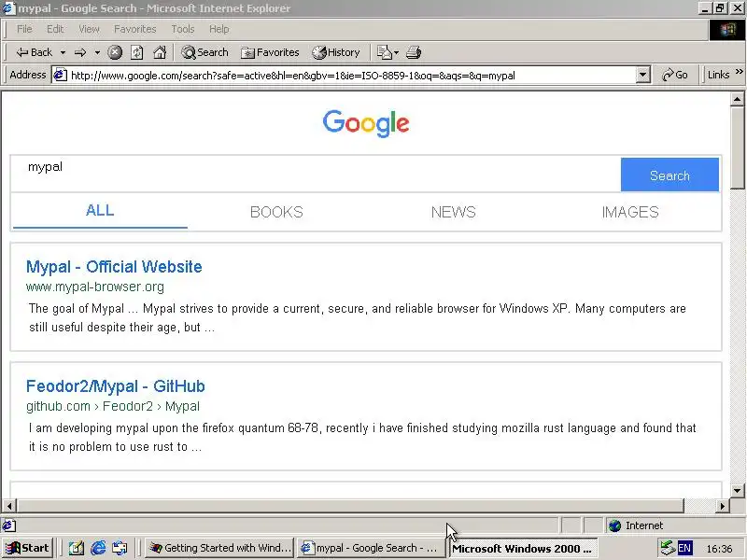Open the Mypal - Official Website result

(x=114, y=267)
